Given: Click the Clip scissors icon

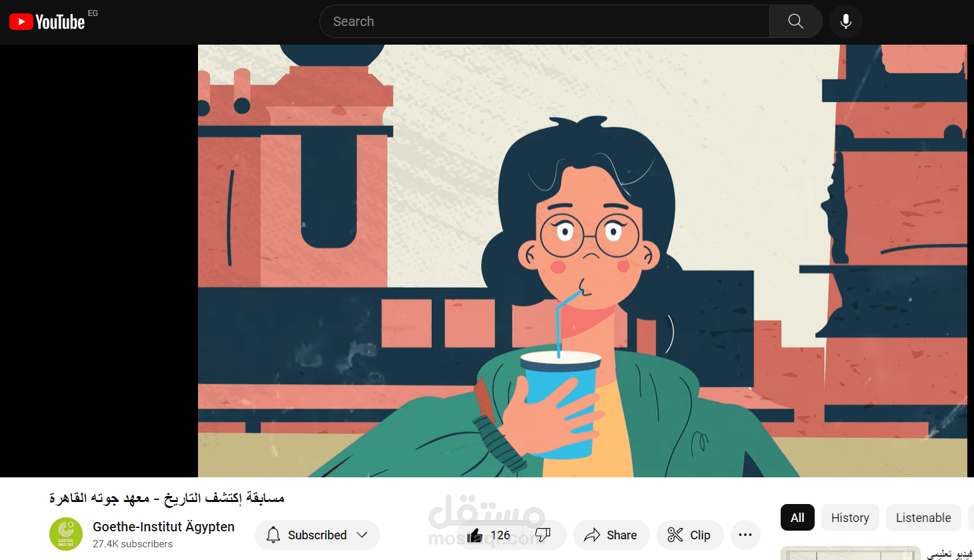Looking at the screenshot, I should [x=675, y=535].
